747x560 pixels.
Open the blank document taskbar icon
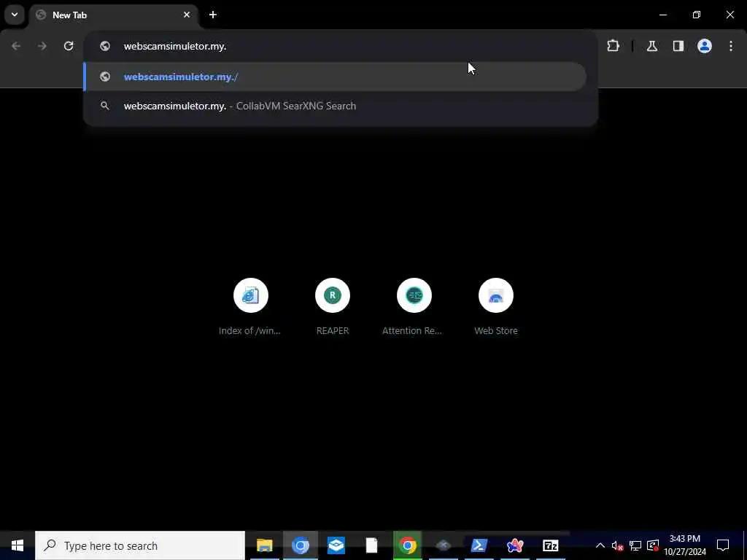(371, 545)
